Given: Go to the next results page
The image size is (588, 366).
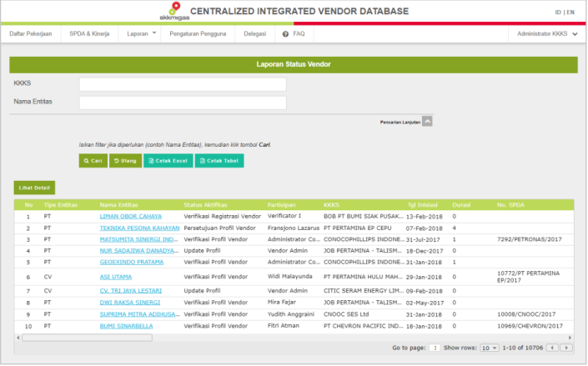Looking at the screenshot, I should tap(566, 348).
